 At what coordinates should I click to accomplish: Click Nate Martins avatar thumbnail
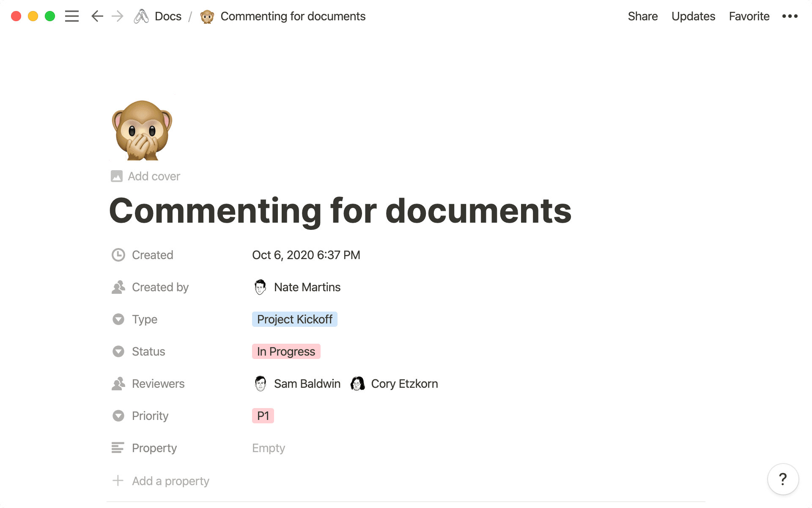260,287
